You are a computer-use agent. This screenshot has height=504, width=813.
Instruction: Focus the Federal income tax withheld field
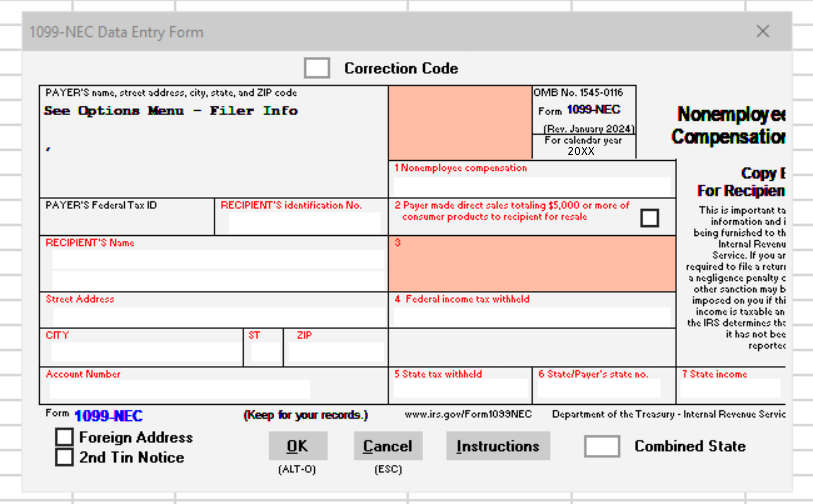pyautogui.click(x=532, y=317)
